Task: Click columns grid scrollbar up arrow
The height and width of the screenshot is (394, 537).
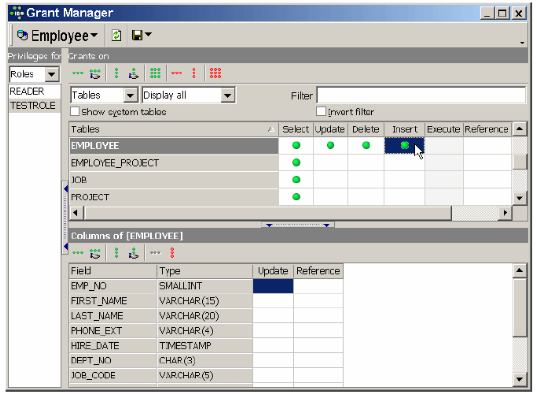Action: [520, 271]
